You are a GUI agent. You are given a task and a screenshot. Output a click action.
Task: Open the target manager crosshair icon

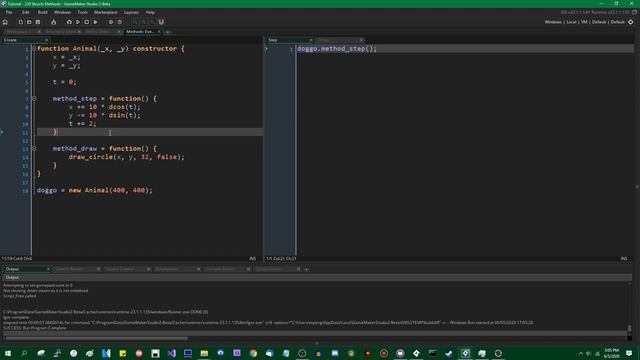631,22
